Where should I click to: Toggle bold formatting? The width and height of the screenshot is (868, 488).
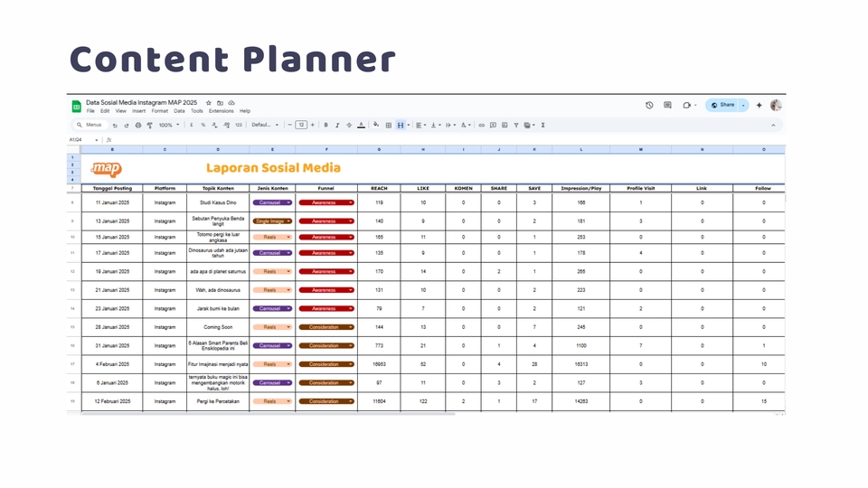click(x=326, y=125)
